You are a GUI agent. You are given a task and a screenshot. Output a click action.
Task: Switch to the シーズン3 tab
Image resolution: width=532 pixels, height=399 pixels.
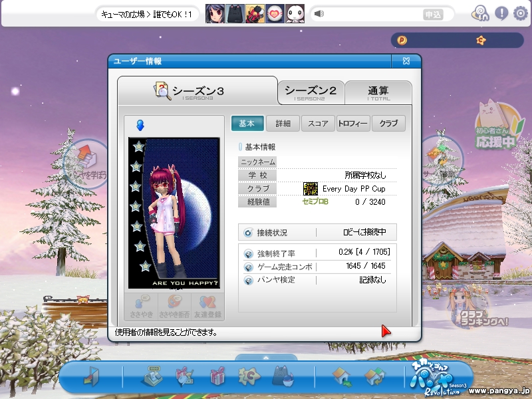click(x=198, y=91)
